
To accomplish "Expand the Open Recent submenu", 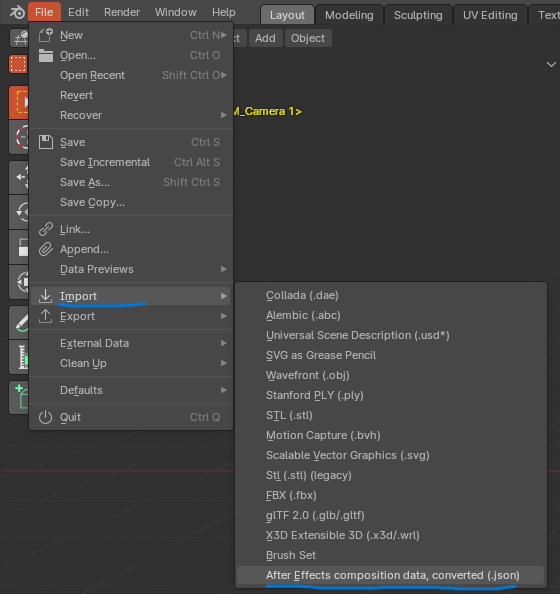I will [131, 75].
